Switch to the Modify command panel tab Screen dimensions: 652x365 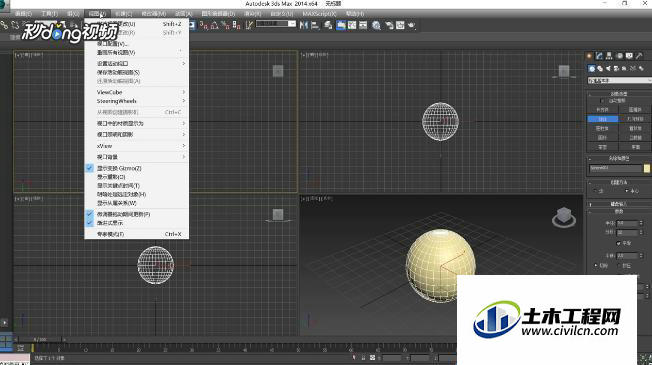point(599,56)
